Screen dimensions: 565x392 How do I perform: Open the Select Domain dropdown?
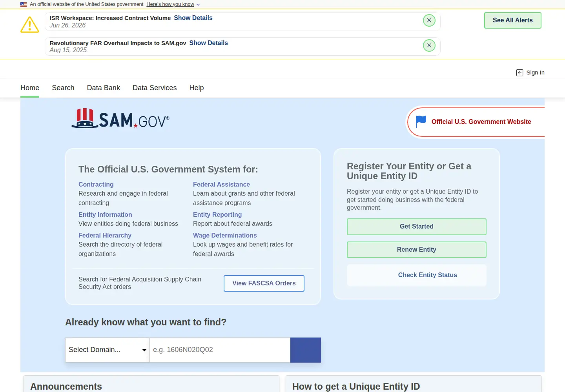point(108,350)
